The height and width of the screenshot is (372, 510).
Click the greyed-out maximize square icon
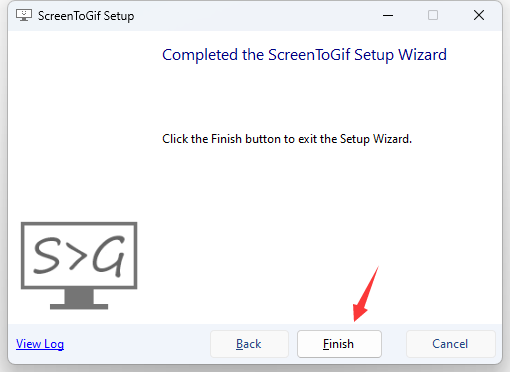pyautogui.click(x=433, y=15)
